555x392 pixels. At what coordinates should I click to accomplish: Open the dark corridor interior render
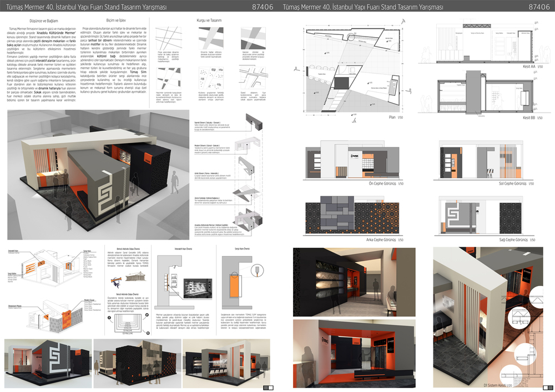[x=354, y=282]
